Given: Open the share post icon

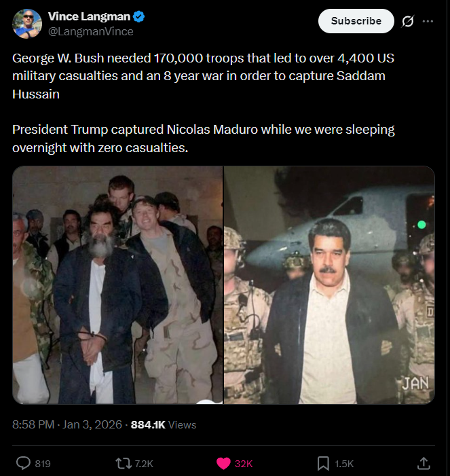Looking at the screenshot, I should [x=424, y=463].
